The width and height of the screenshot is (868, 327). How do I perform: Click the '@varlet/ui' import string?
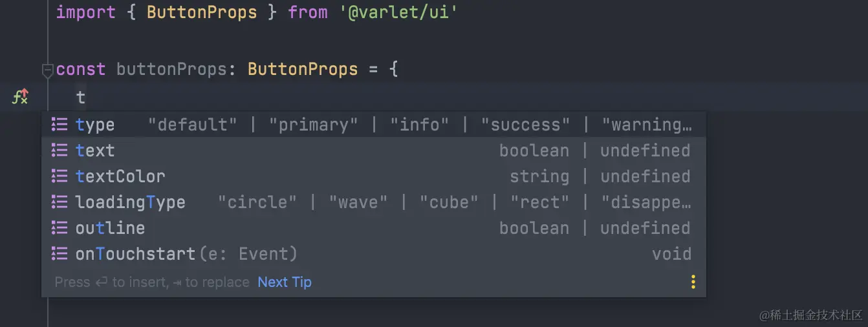[399, 12]
